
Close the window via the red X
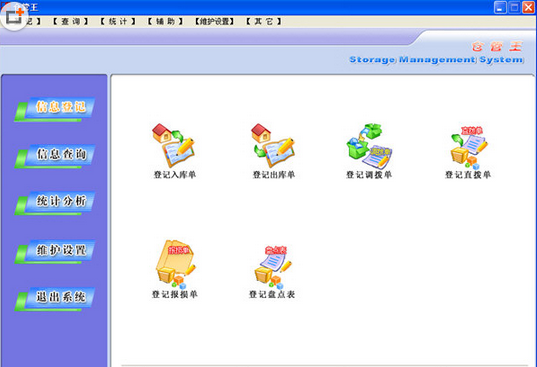(528, 8)
